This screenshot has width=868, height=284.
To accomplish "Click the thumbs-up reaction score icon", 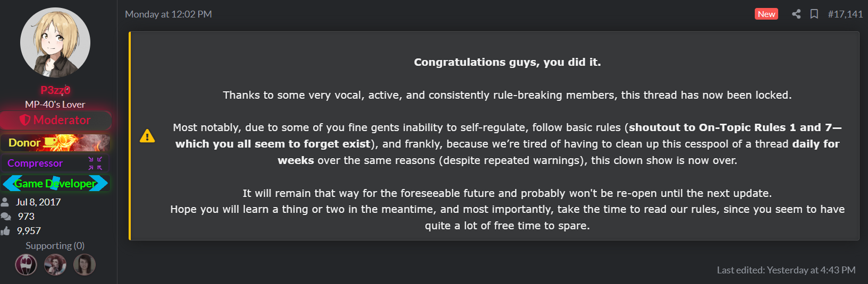I will point(5,231).
